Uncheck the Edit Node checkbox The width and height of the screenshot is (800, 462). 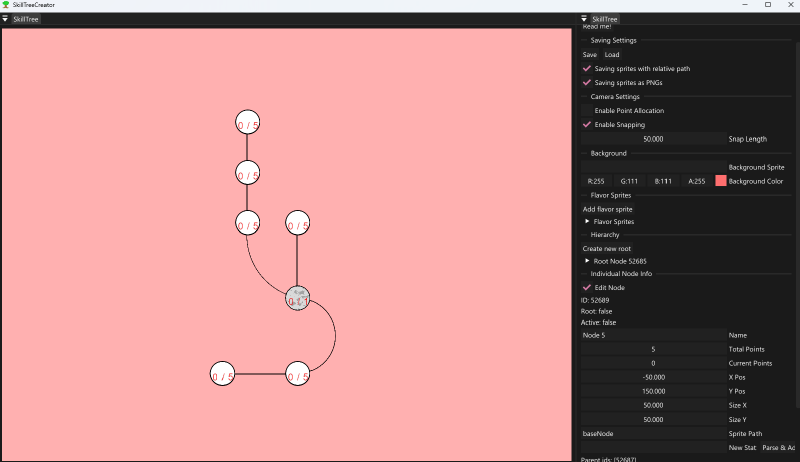(587, 288)
